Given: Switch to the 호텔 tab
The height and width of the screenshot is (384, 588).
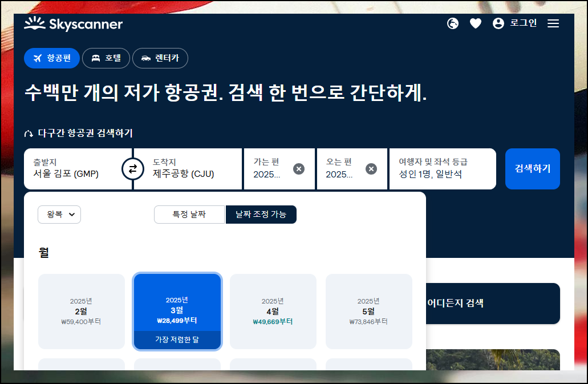Looking at the screenshot, I should [106, 58].
